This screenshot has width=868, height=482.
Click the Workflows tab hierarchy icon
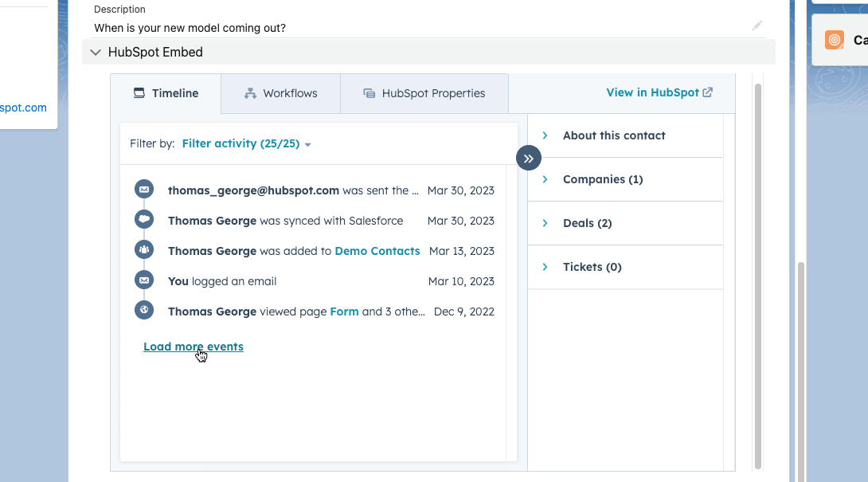[x=250, y=94]
